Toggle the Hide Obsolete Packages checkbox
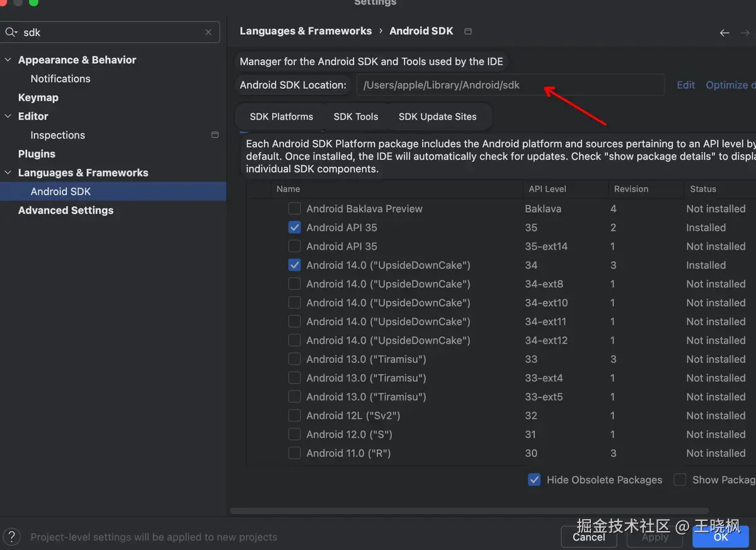Screen dimensions: 756x550 534,479
